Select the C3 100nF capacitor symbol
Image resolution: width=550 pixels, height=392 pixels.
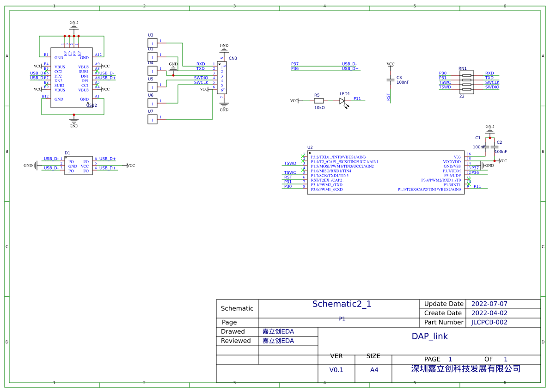point(391,80)
